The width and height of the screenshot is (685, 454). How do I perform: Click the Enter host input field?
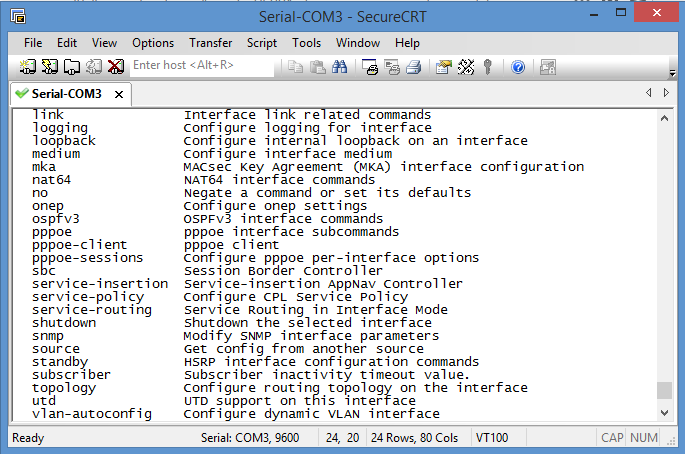point(202,66)
